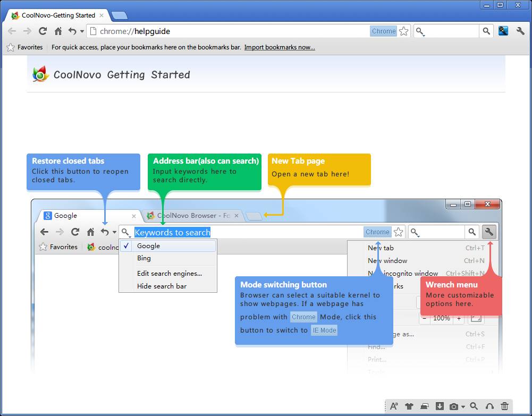This screenshot has width=532, height=416.
Task: Open downloads via the bottom toolbar arrow icon
Action: point(440,406)
